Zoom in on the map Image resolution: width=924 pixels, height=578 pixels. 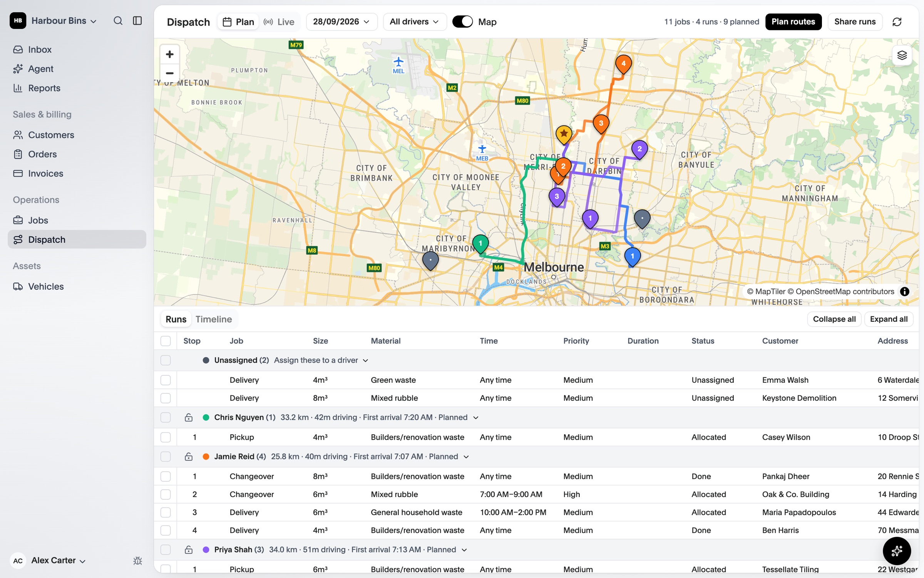click(169, 54)
